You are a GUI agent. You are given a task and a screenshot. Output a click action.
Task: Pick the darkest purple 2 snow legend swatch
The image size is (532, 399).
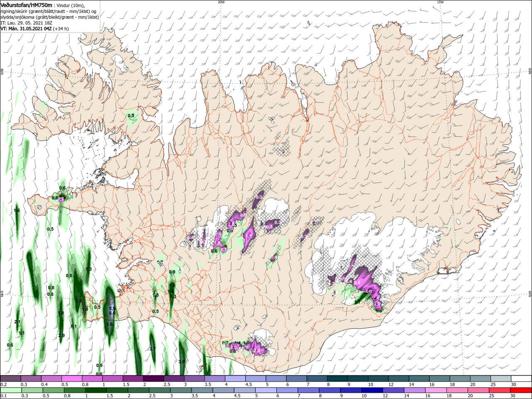point(153,379)
